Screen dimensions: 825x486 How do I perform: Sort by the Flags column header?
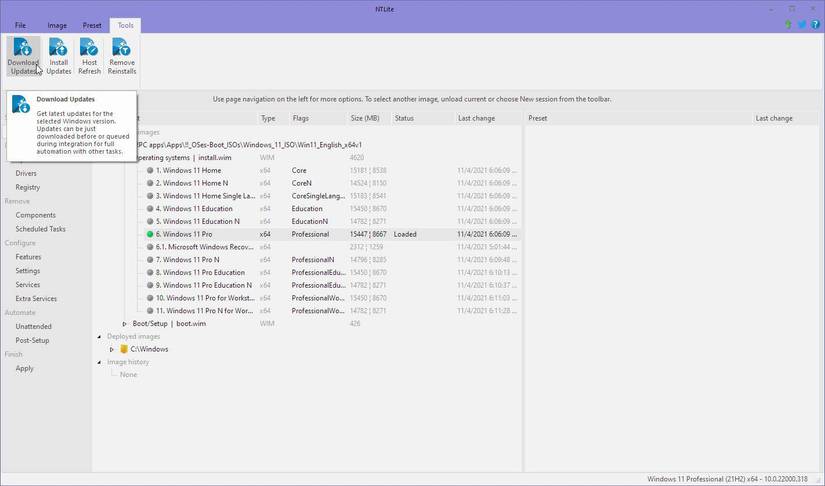pos(317,118)
